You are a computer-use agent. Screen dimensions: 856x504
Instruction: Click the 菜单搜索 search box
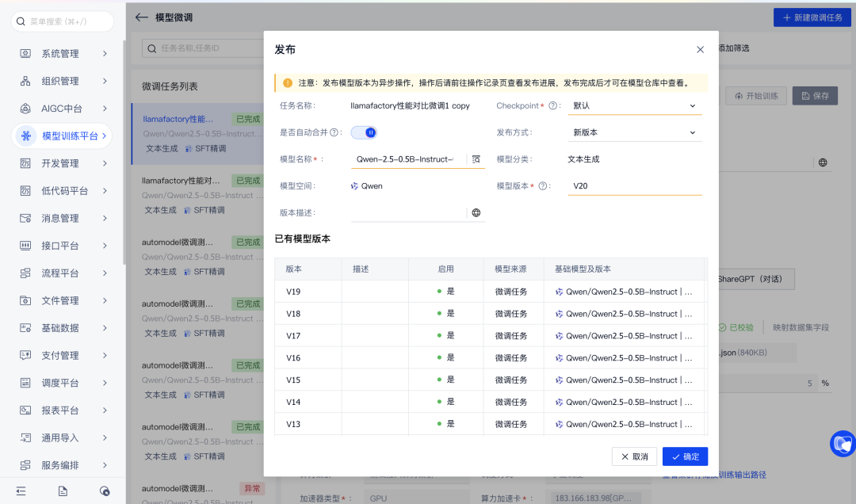(63, 21)
